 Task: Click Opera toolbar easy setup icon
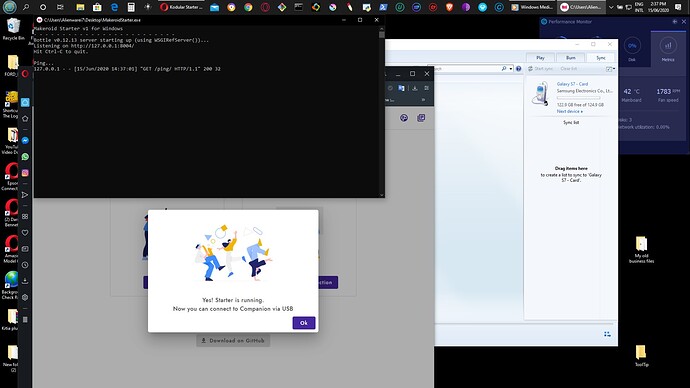(x=426, y=88)
